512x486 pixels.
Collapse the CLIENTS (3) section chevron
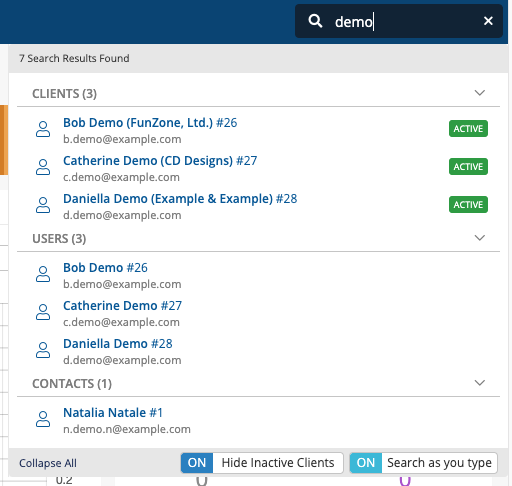point(480,93)
